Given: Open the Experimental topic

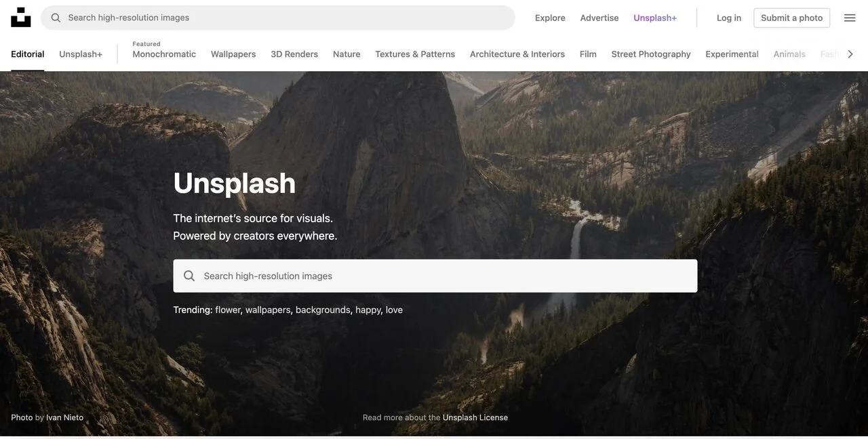Looking at the screenshot, I should coord(732,54).
